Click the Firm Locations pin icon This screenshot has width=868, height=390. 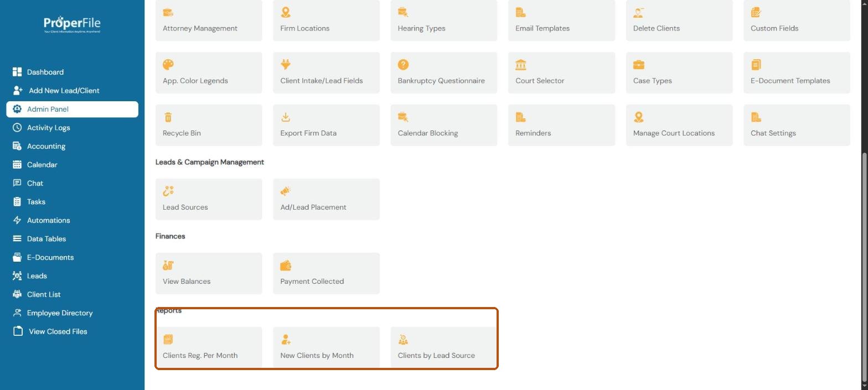coord(286,12)
